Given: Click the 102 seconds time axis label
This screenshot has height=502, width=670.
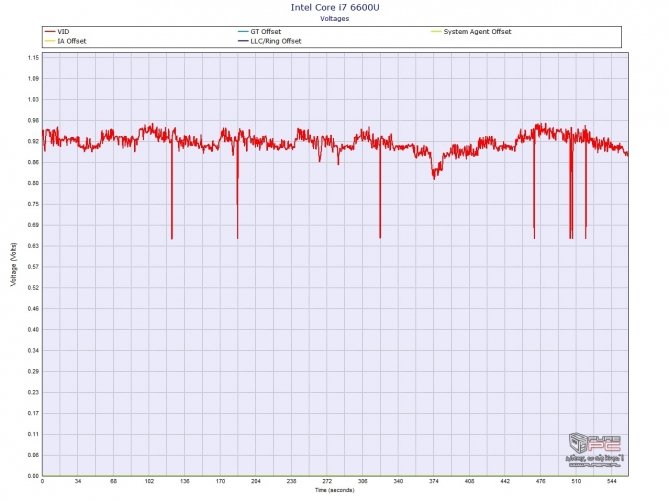Looking at the screenshot, I should tap(149, 481).
